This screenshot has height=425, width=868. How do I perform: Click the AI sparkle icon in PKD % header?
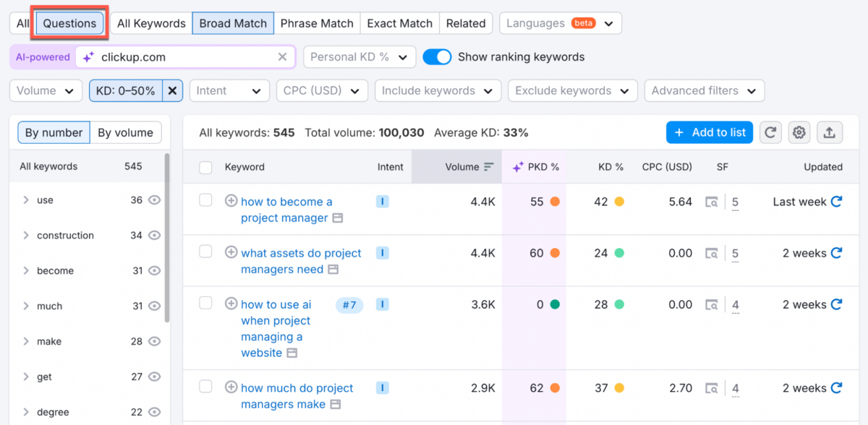517,167
